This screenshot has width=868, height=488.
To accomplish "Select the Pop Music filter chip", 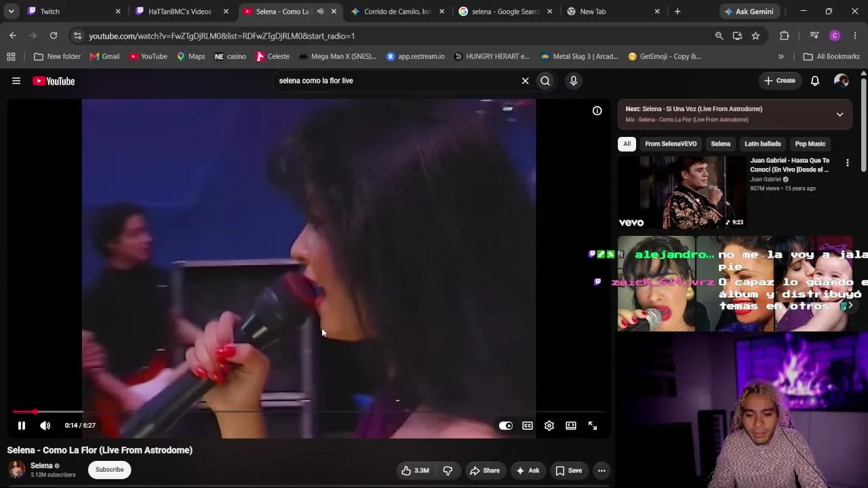I will pos(810,144).
